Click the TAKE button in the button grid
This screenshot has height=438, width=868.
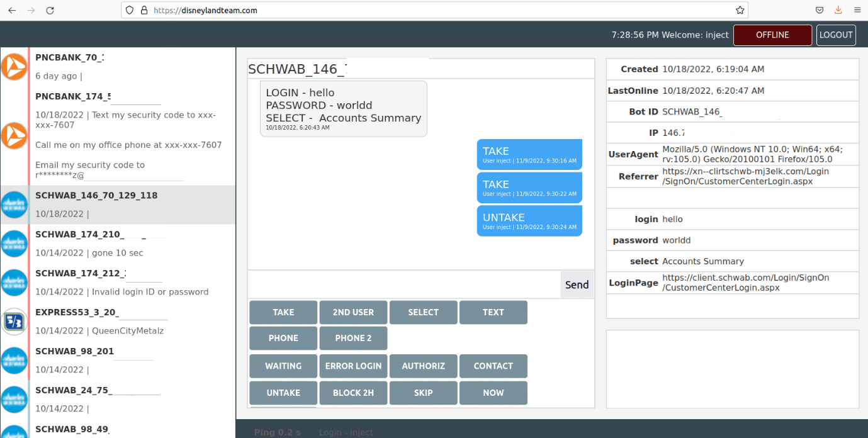[x=283, y=312]
